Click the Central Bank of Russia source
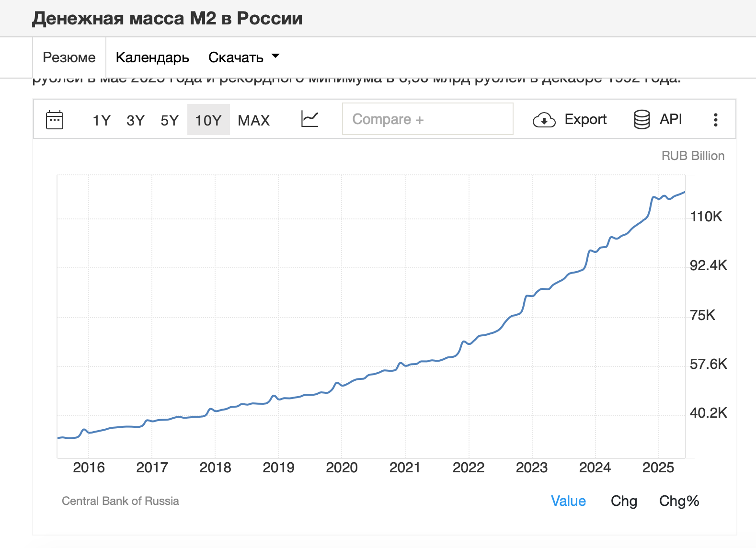Viewport: 756px width, 548px height. 120,501
